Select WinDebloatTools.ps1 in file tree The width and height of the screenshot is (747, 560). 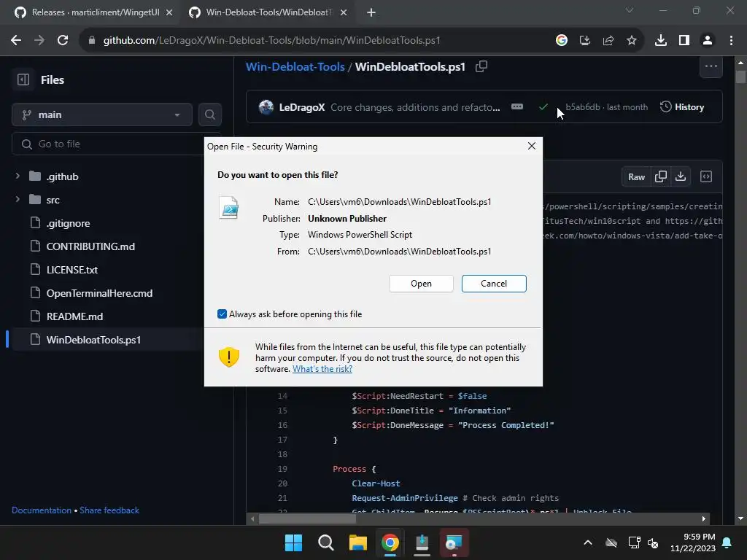(x=93, y=340)
